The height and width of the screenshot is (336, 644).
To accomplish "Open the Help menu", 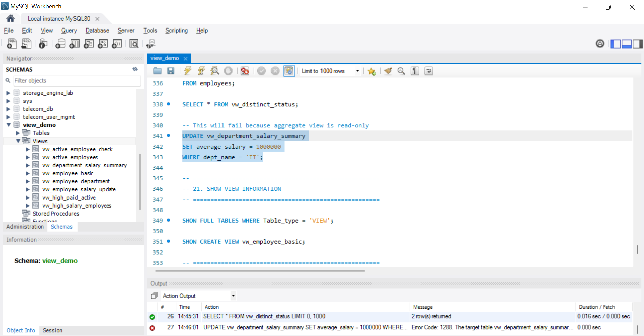I will coord(202,30).
